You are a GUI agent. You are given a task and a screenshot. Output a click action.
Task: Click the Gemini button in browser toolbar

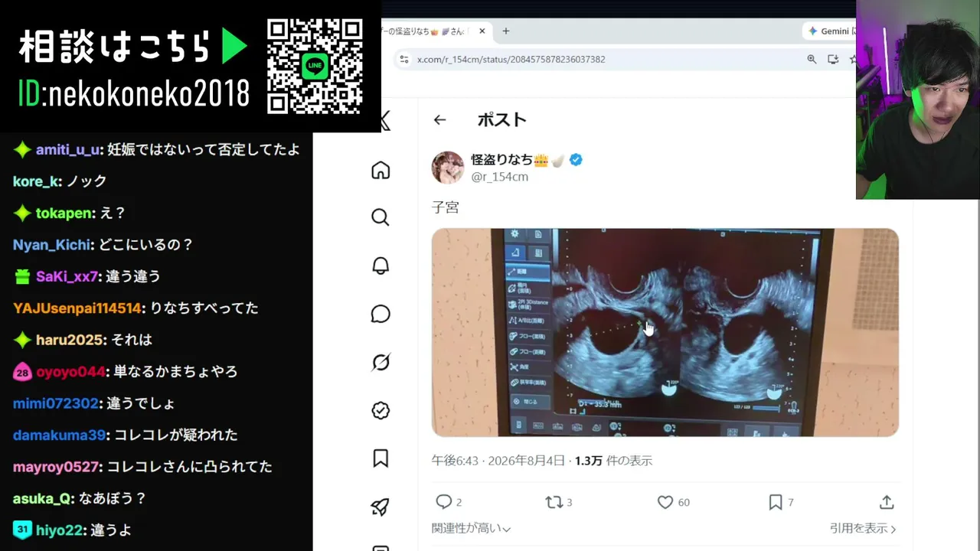[x=831, y=31]
